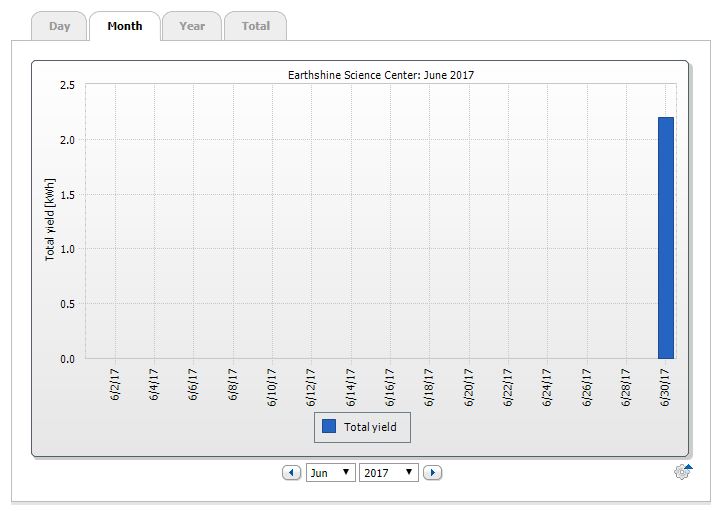Go to previous month with left arrow
This screenshot has width=724, height=511.
291,472
